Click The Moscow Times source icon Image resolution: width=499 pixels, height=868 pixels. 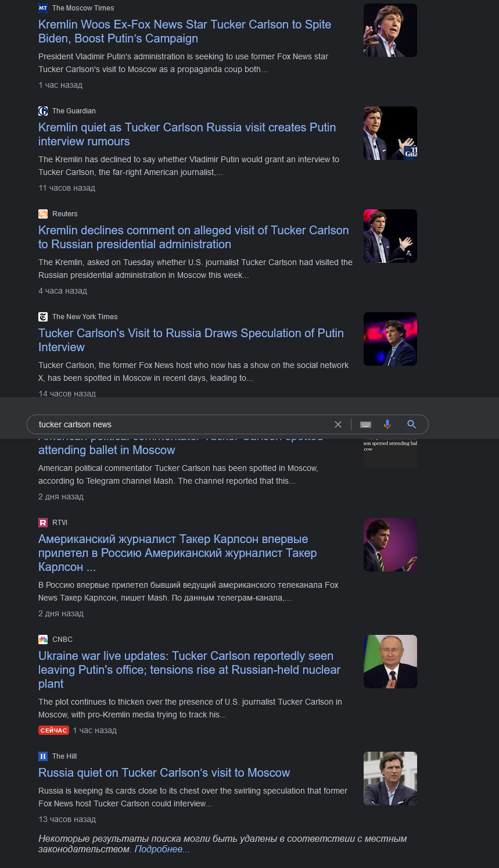[43, 8]
